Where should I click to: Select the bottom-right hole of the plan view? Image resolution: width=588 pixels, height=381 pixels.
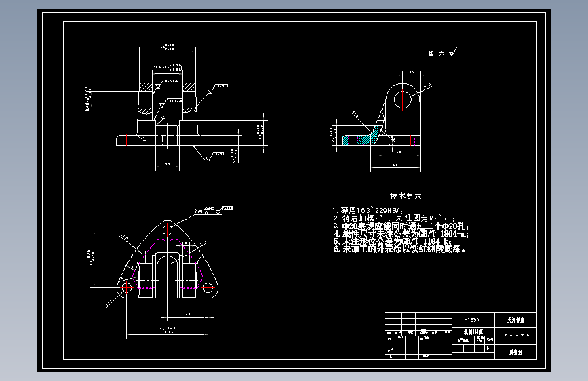[208, 288]
